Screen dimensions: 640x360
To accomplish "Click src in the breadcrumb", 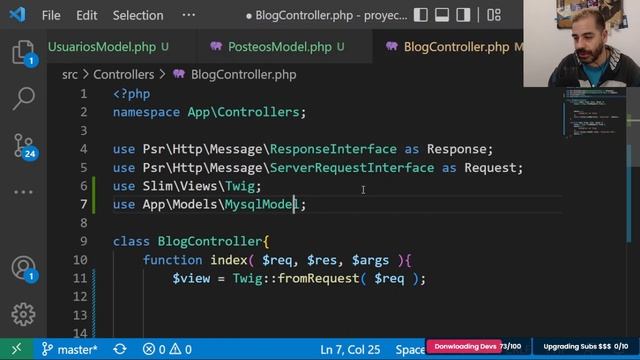I will pyautogui.click(x=70, y=75).
